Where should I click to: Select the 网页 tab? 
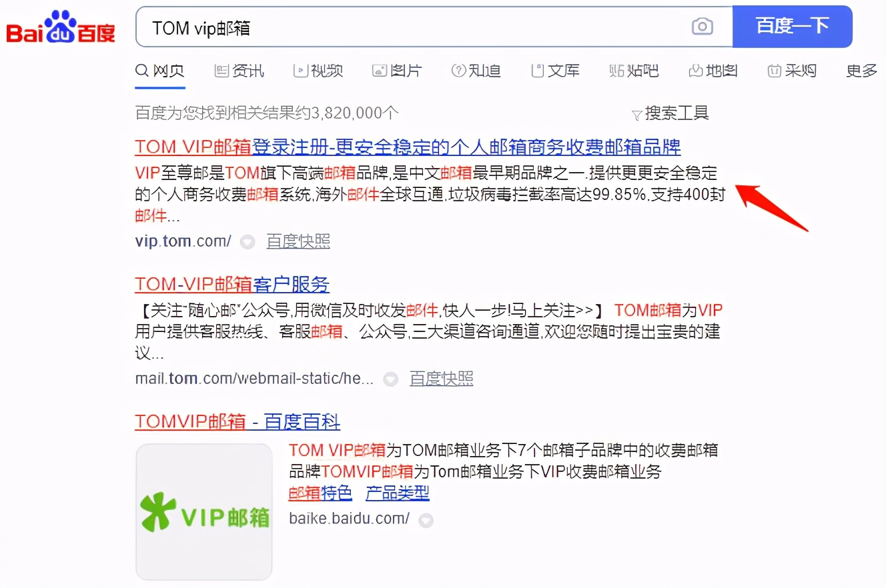click(x=160, y=71)
